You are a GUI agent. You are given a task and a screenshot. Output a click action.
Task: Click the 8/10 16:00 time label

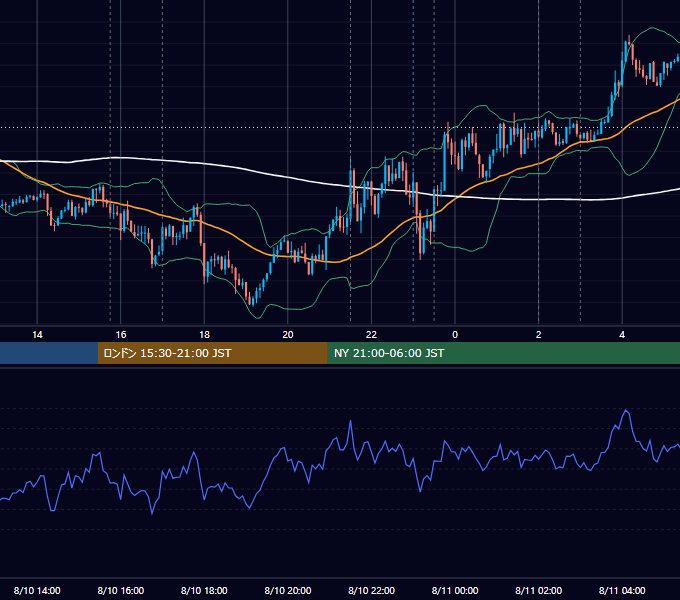121,590
